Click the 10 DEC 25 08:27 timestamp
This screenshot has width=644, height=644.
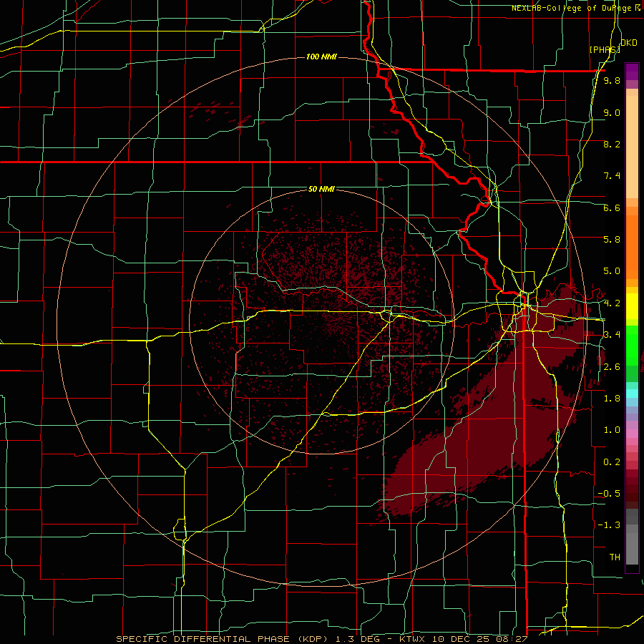(x=479, y=639)
